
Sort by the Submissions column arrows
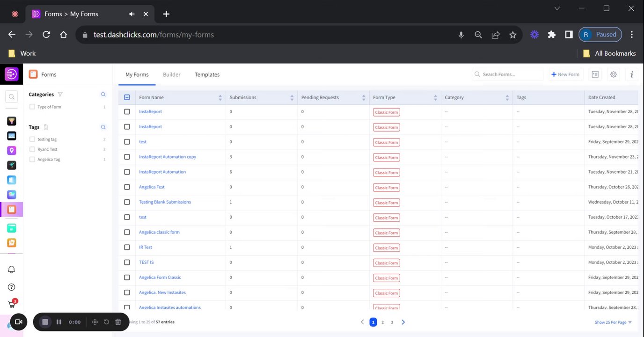[x=292, y=97]
